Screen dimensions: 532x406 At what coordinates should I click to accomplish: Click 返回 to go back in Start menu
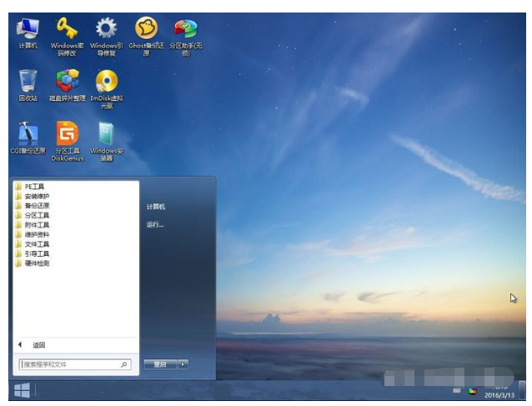tap(38, 344)
